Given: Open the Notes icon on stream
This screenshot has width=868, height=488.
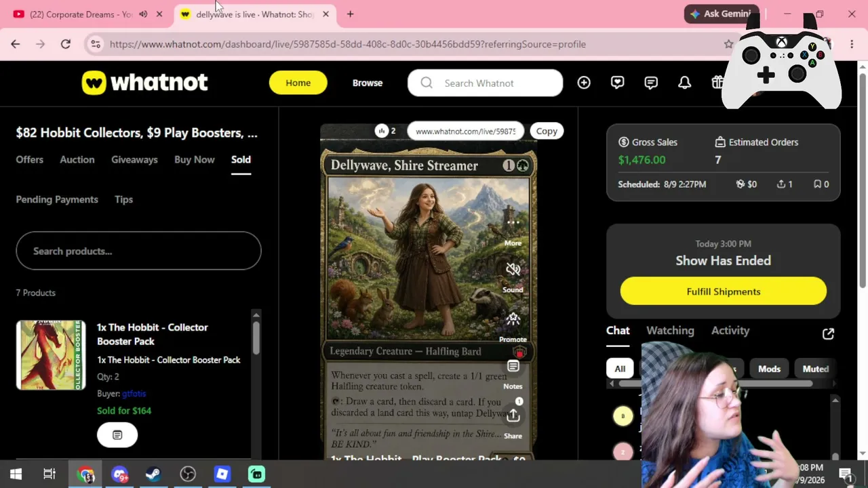Looking at the screenshot, I should [513, 367].
